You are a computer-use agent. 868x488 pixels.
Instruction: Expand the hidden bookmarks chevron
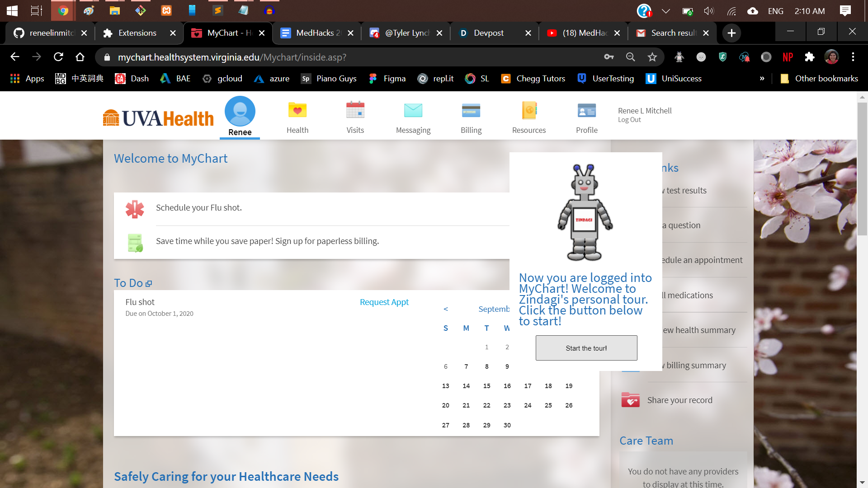click(762, 79)
